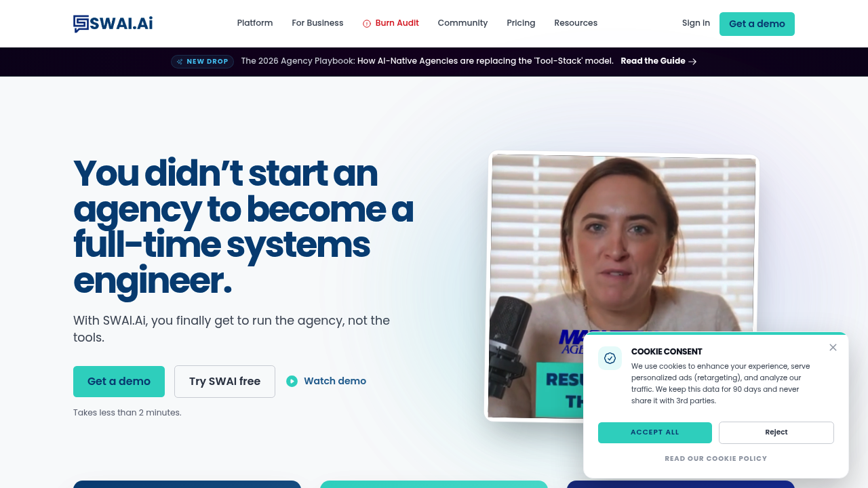
Task: Open the Platform menu
Action: (x=255, y=23)
